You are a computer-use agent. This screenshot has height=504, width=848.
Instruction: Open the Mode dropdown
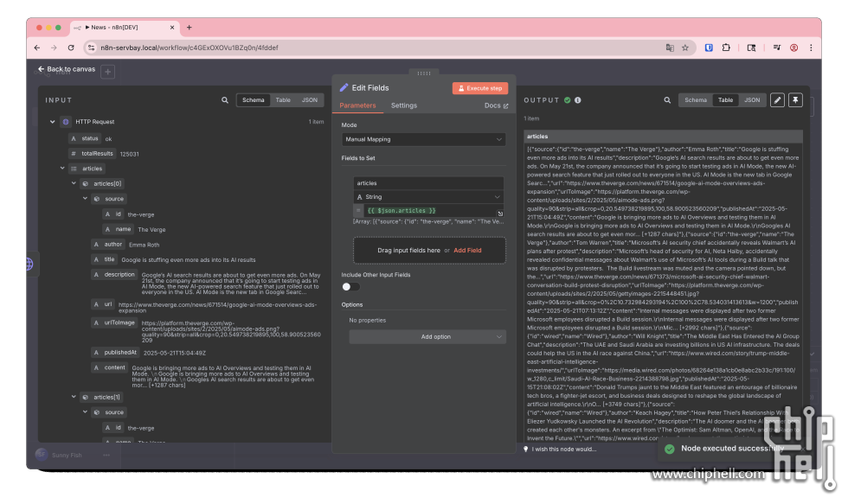click(x=423, y=139)
